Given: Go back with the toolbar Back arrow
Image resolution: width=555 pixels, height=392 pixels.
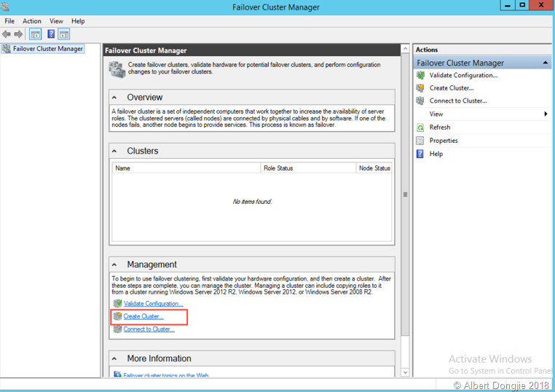Looking at the screenshot, I should point(7,34).
